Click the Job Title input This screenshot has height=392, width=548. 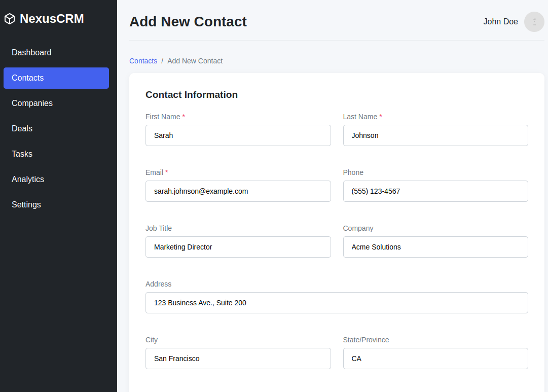pos(238,247)
